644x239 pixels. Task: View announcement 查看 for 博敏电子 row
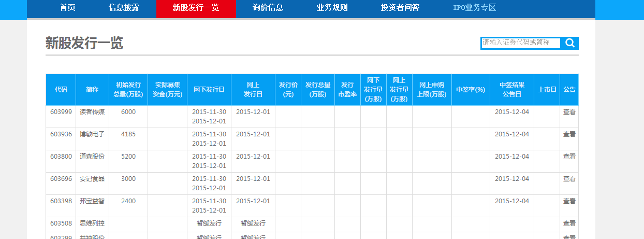point(569,134)
